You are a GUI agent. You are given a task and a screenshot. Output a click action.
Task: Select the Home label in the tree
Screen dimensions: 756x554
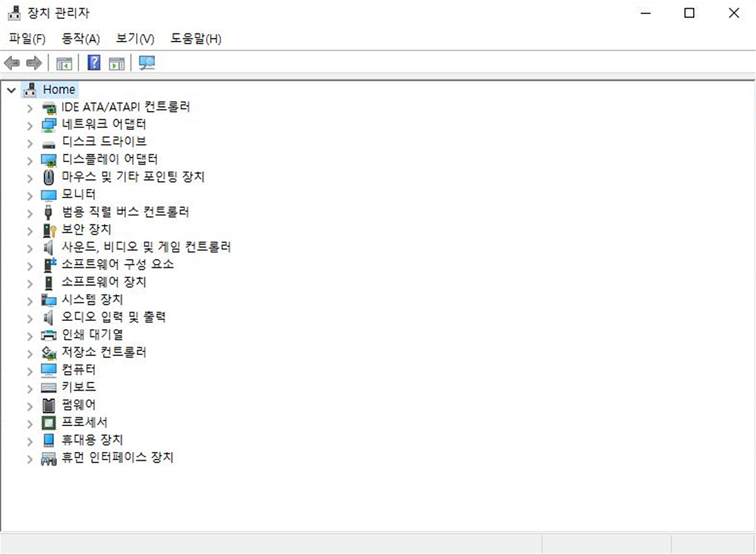[59, 89]
